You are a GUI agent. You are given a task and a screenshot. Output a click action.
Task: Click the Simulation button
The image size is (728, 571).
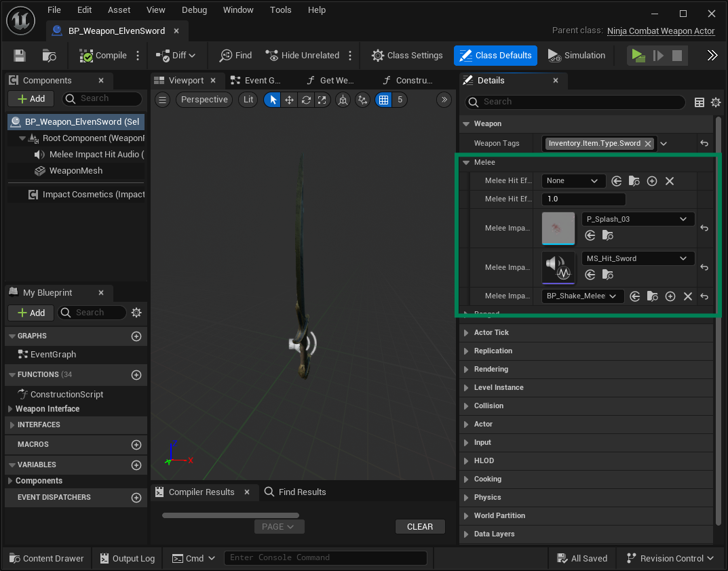[x=576, y=55]
